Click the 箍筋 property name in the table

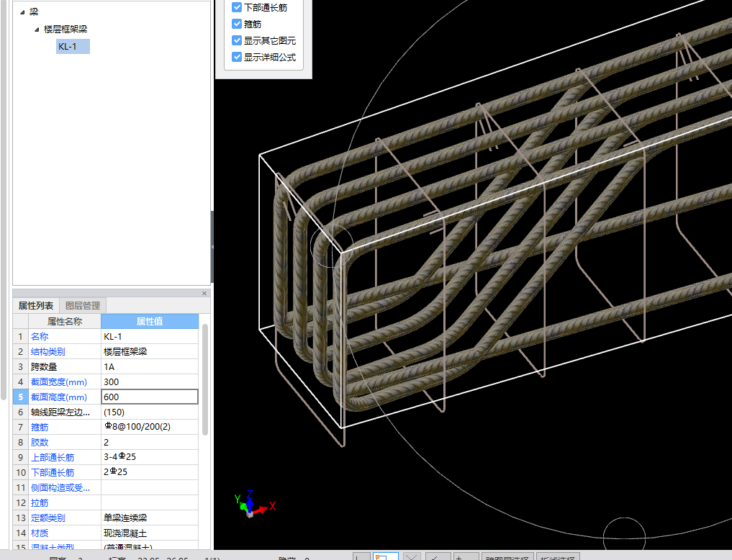pos(40,427)
